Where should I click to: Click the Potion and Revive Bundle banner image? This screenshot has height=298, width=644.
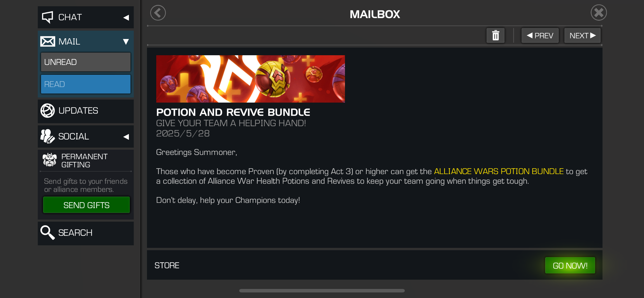tap(251, 79)
